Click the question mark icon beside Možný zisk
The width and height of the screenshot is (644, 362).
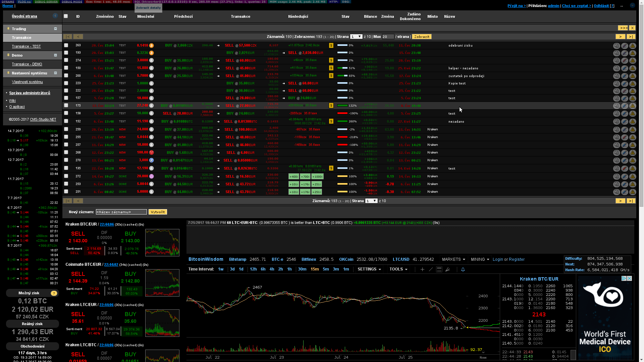click(54, 293)
